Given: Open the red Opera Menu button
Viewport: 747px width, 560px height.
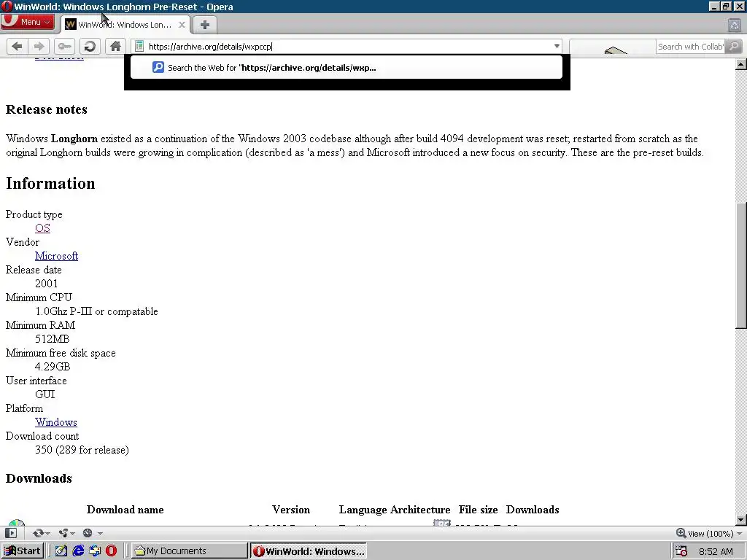Looking at the screenshot, I should 27,22.
